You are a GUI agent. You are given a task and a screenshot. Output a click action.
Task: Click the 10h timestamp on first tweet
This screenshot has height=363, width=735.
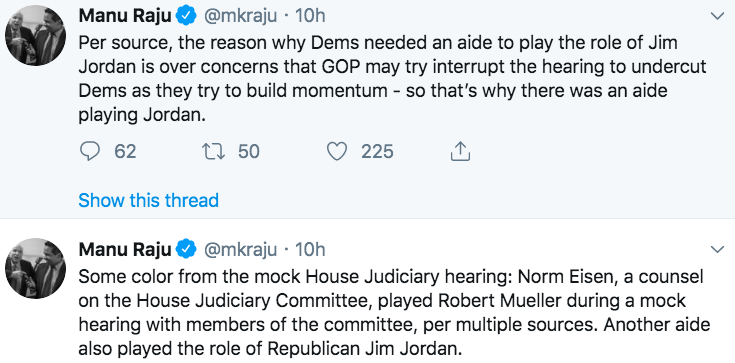pos(309,17)
